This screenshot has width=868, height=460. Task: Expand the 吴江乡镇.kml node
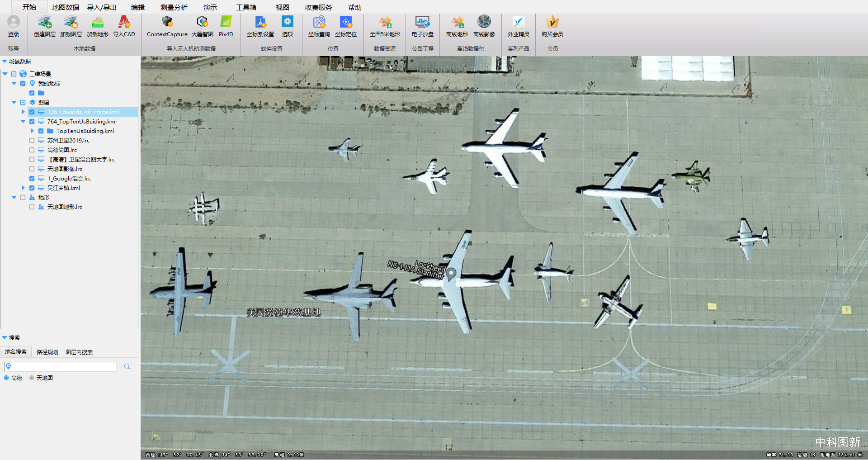coord(23,188)
